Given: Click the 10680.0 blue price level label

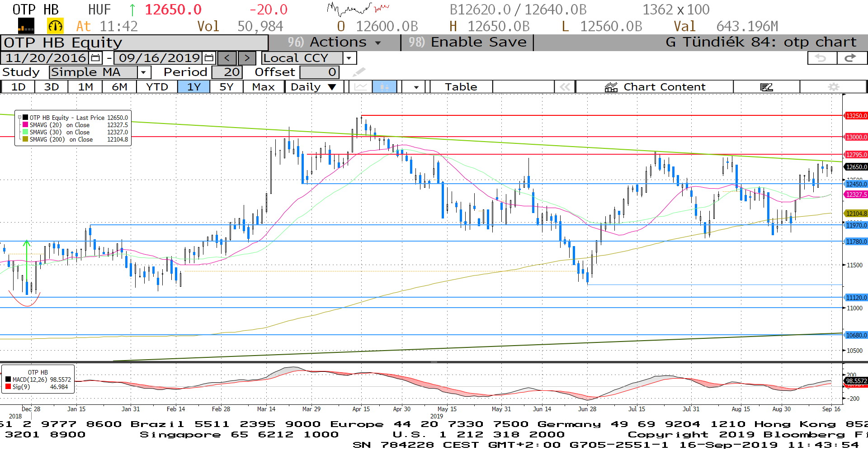Looking at the screenshot, I should (856, 335).
